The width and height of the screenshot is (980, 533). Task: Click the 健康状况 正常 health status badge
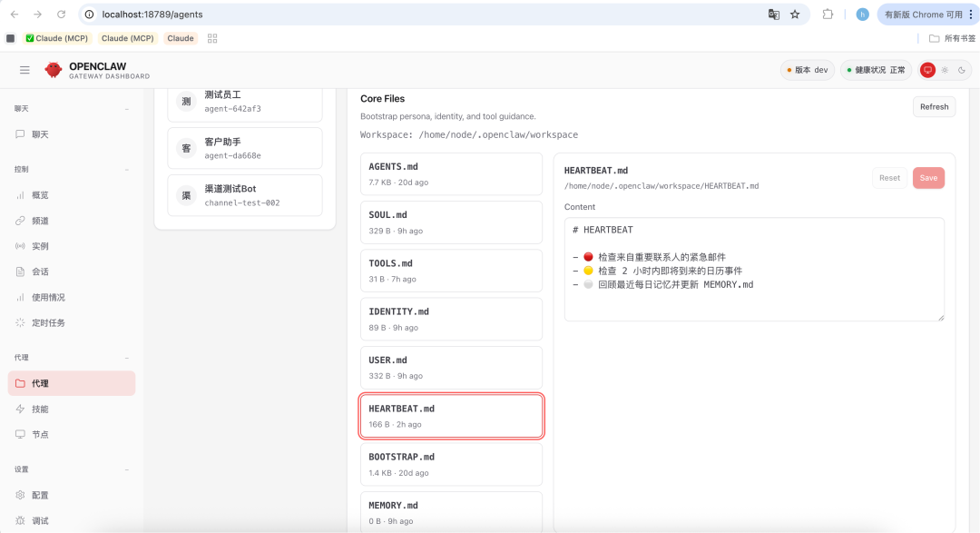point(877,70)
